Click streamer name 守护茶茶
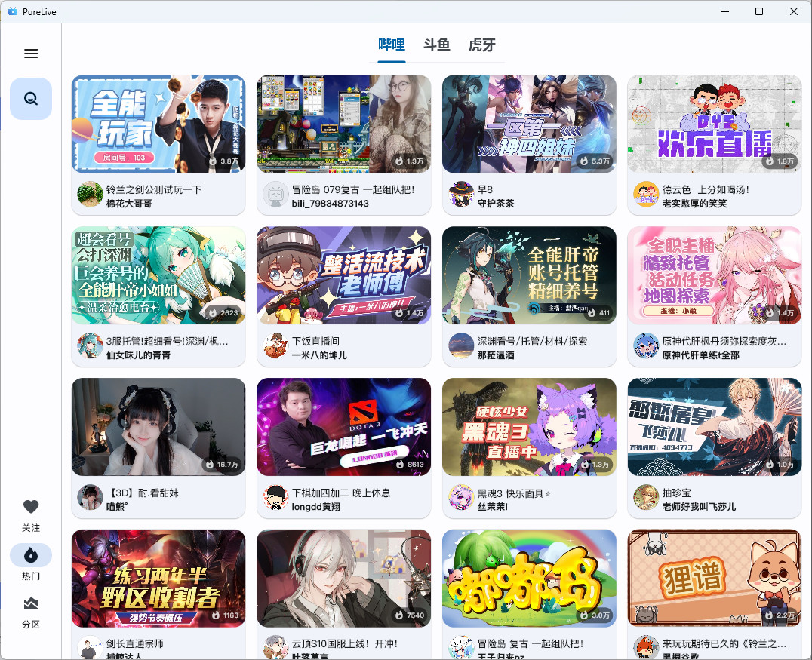Viewport: 812px width, 660px height. (x=496, y=204)
